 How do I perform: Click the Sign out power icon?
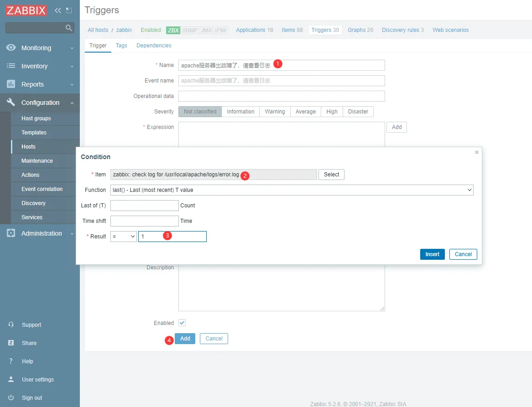click(11, 397)
